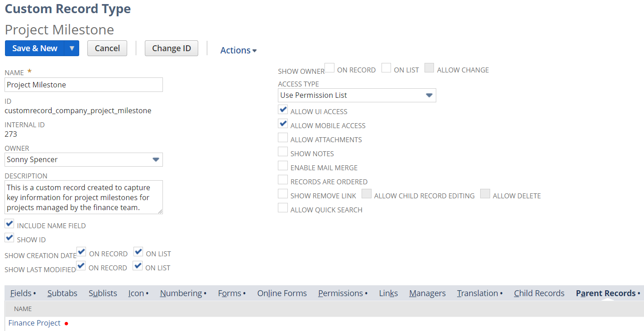The image size is (644, 331).
Task: Enable Records Are Ordered
Action: click(283, 179)
